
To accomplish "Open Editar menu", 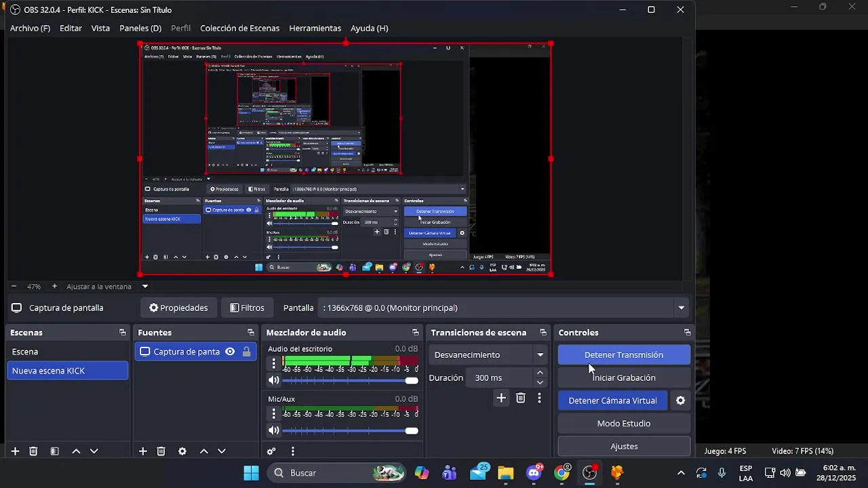I will 71,28.
